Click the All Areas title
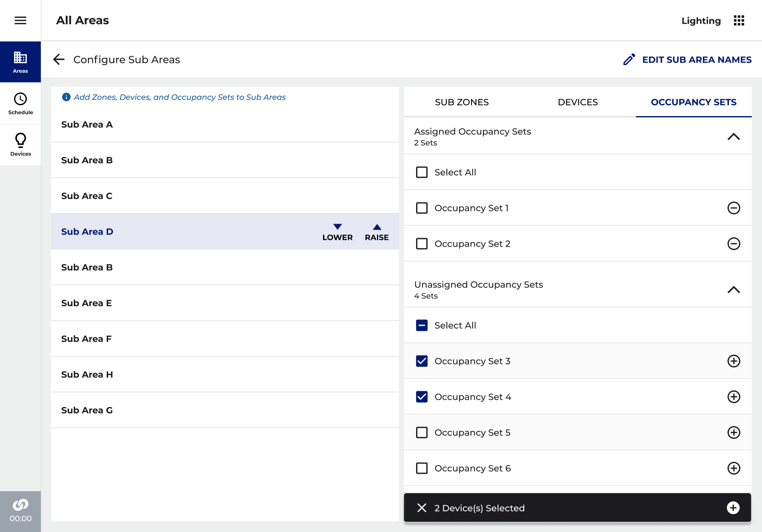 [x=83, y=20]
